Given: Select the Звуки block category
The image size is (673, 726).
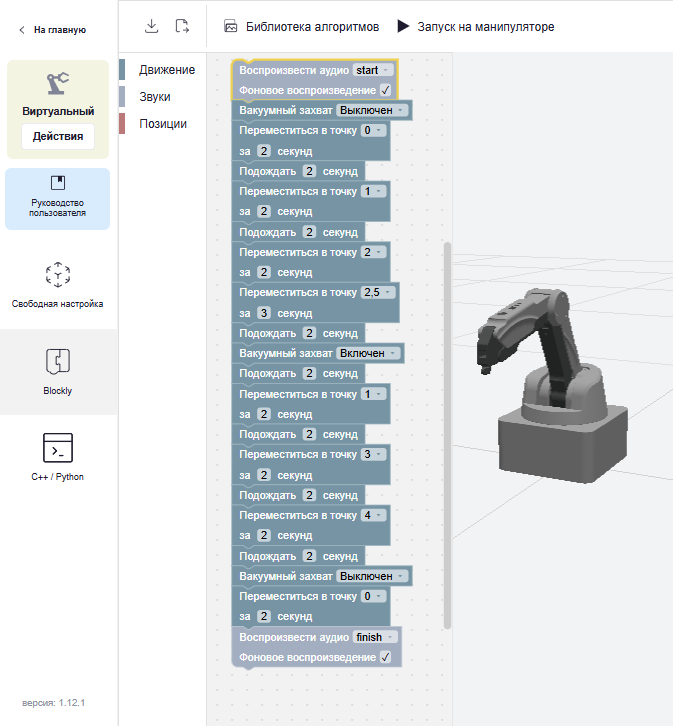Looking at the screenshot, I should coord(162,97).
